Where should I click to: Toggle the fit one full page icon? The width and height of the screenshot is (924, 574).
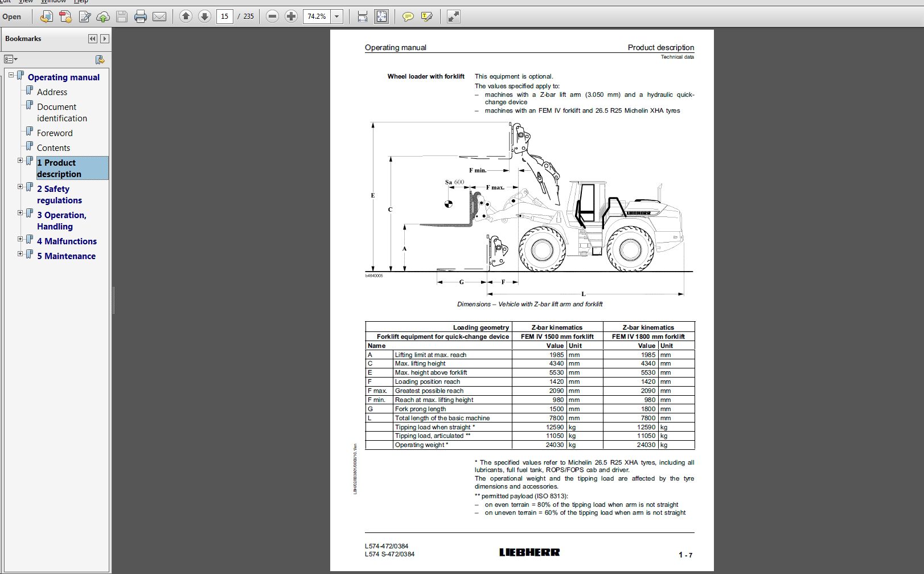pos(381,17)
